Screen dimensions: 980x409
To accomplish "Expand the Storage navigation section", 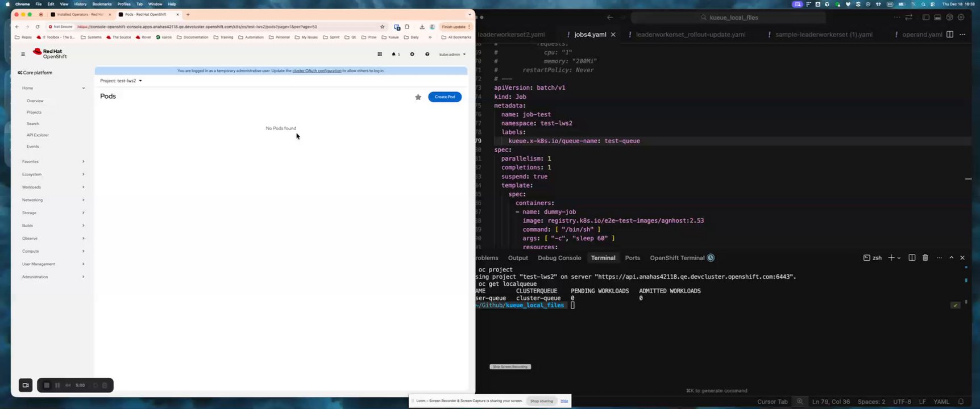I will (x=53, y=213).
